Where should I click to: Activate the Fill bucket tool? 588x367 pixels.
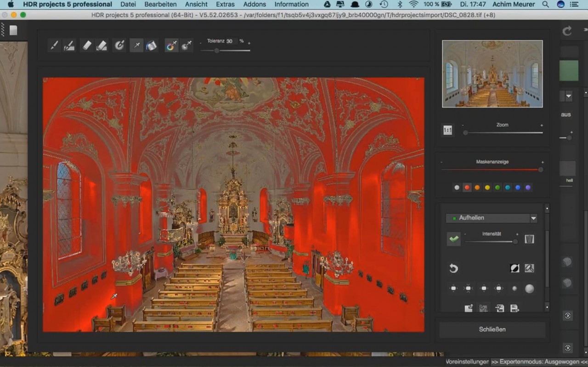coord(152,45)
